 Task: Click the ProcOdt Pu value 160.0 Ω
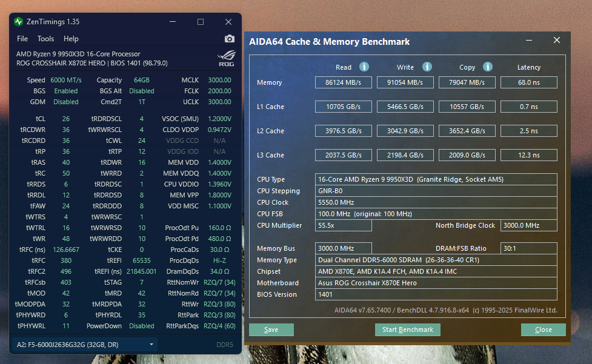click(219, 228)
